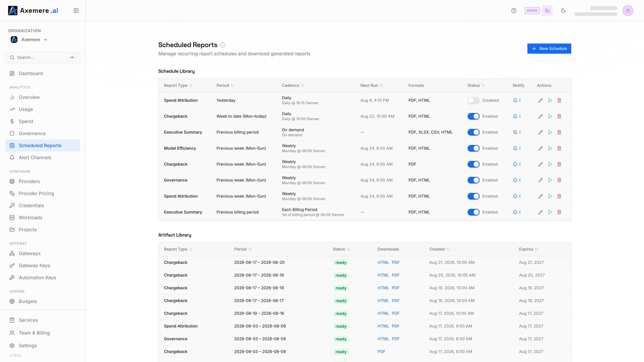Disable the Model Efficiency schedule toggle
The width and height of the screenshot is (644, 362).
(473, 148)
